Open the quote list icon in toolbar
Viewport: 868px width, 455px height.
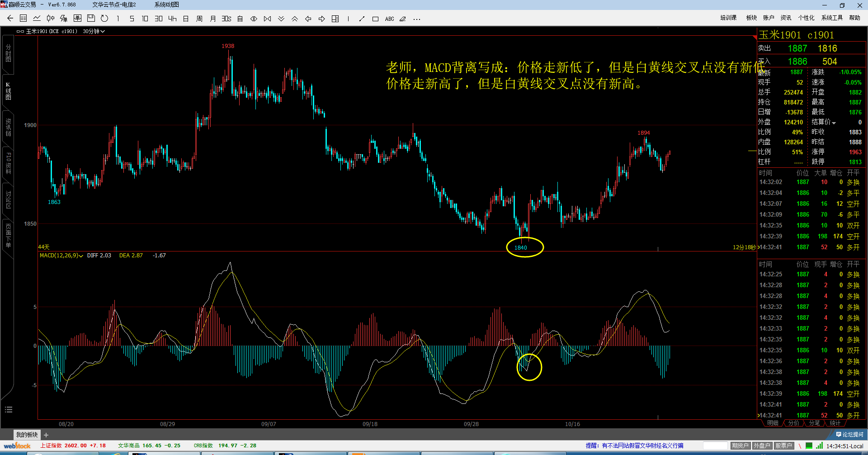coord(24,19)
